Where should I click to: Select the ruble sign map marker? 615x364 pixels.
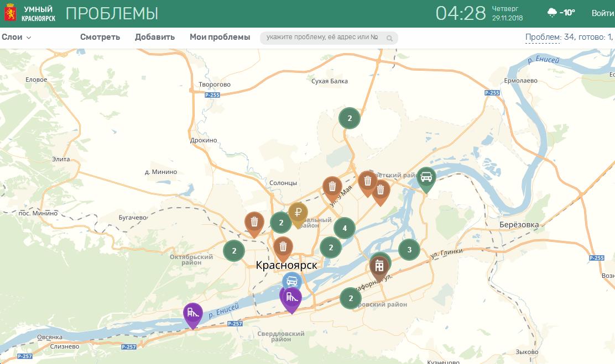point(298,214)
